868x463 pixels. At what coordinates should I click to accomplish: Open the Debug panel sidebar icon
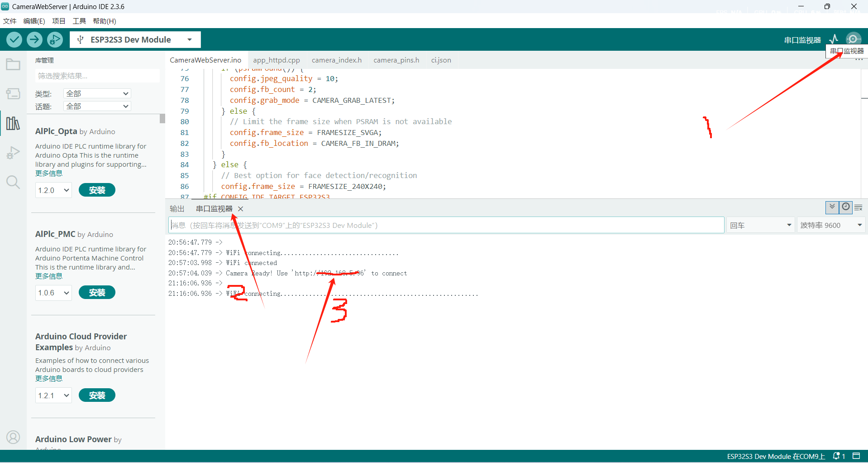[x=13, y=153]
